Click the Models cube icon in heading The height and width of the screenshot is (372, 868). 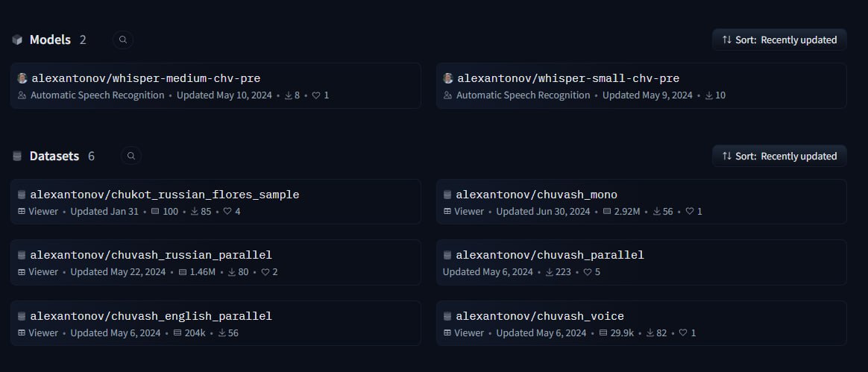[17, 40]
